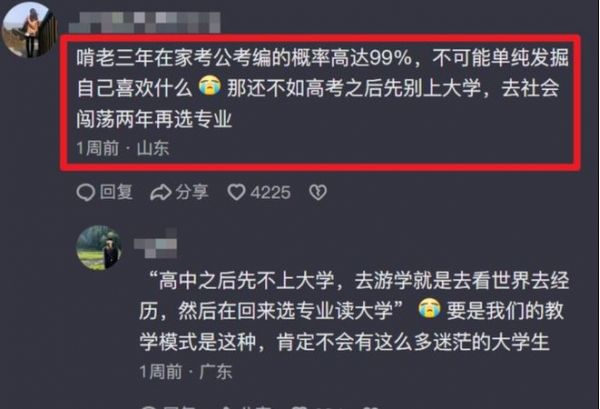The image size is (600, 409).
Task: Click the 山东 location tag
Action: pos(153,148)
